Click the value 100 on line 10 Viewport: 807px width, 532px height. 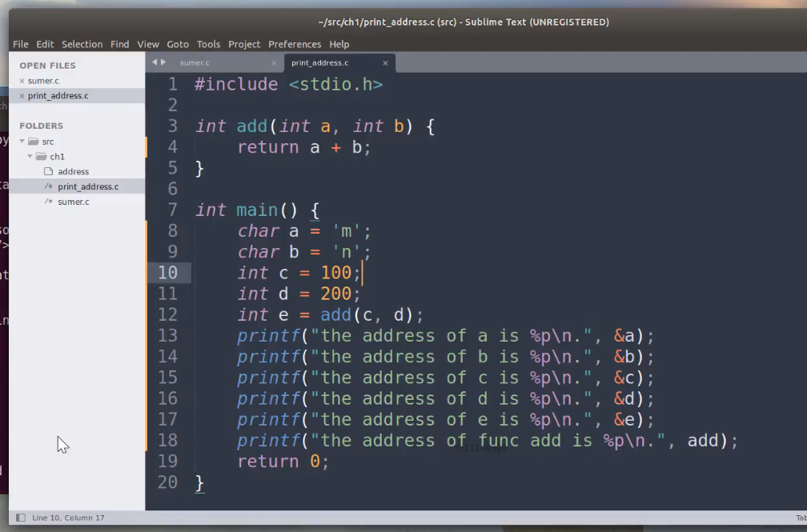pyautogui.click(x=335, y=273)
